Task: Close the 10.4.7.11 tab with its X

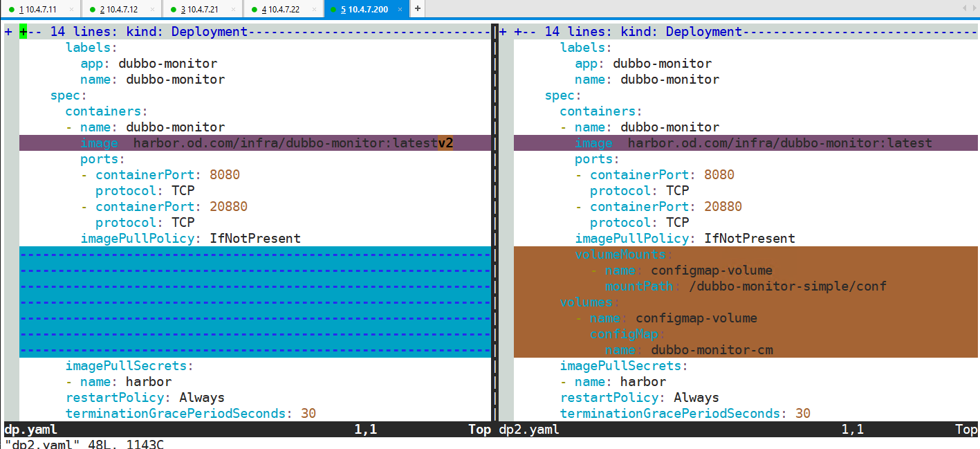Action: tap(72, 9)
